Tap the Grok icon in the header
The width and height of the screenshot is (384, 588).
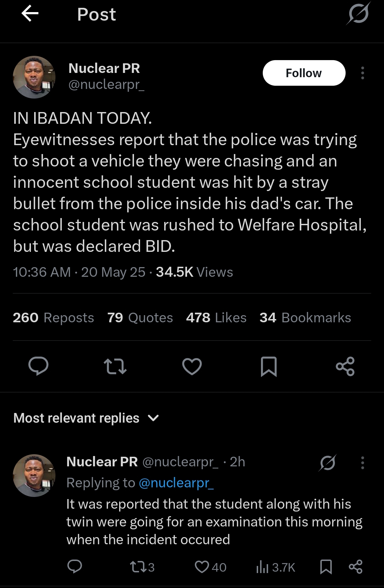pos(358,14)
